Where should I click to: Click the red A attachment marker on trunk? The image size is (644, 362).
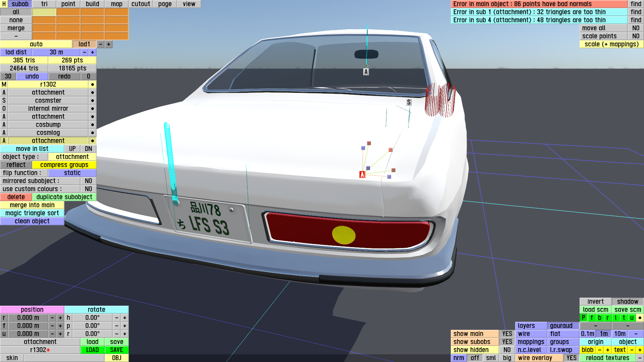362,175
